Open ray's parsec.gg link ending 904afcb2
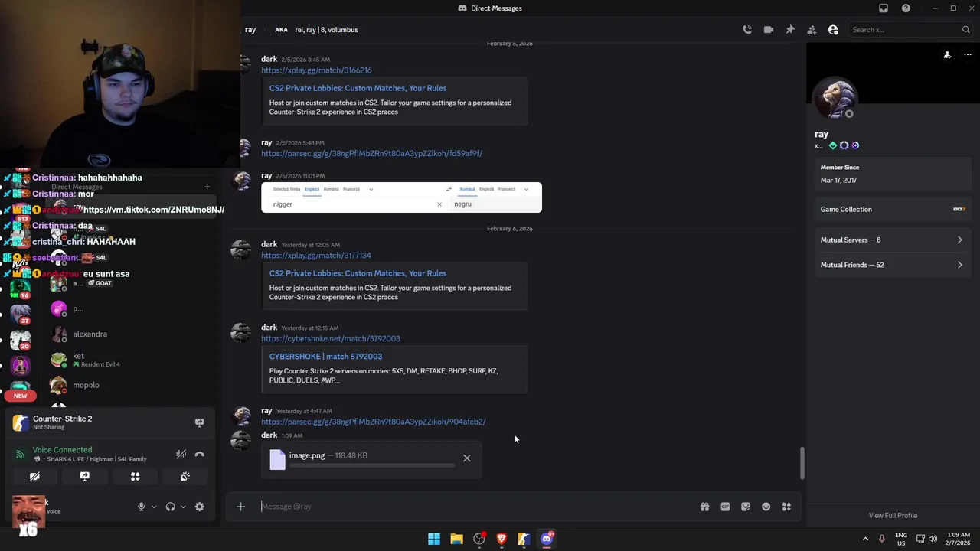This screenshot has height=551, width=980. [x=374, y=422]
